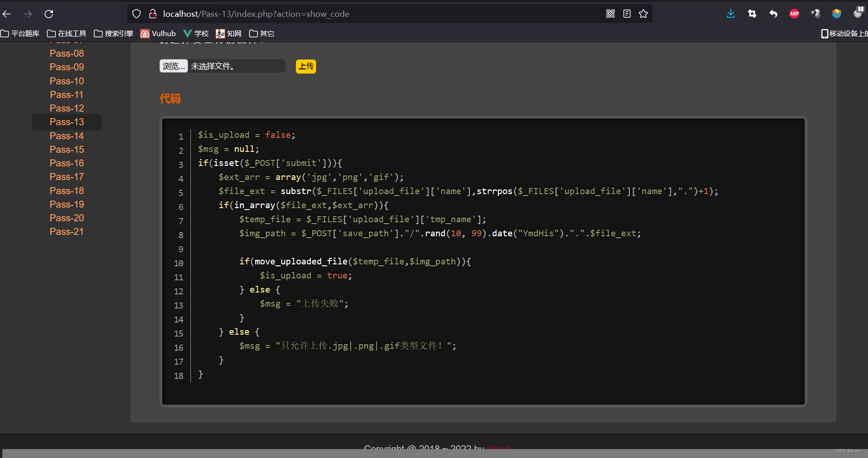868x458 pixels.
Task: Reload the page with the refresh icon
Action: tap(49, 14)
